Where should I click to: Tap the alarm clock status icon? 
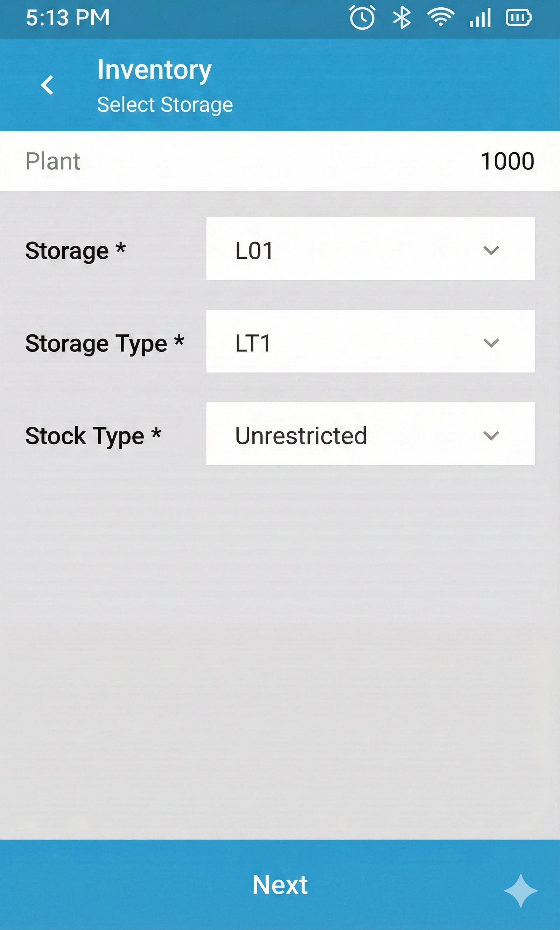(x=362, y=18)
